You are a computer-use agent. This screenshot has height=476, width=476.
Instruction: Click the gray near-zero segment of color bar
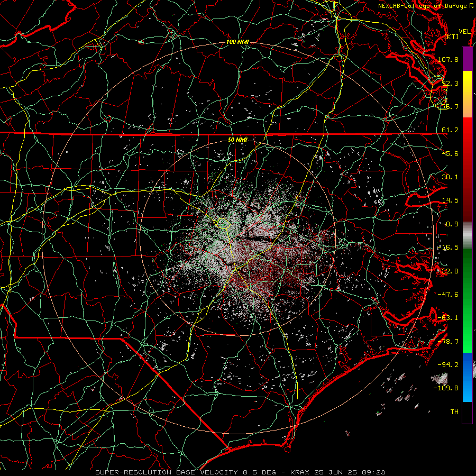coord(467,235)
